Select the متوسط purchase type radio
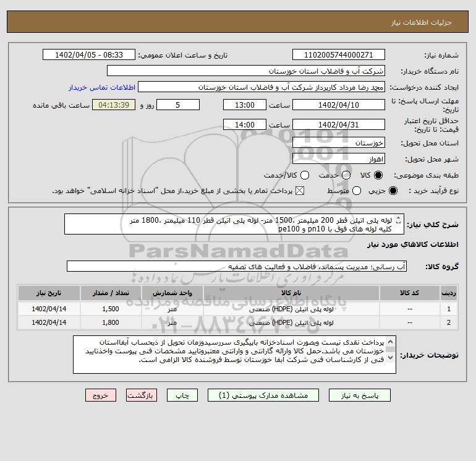The image size is (476, 461). point(357,191)
